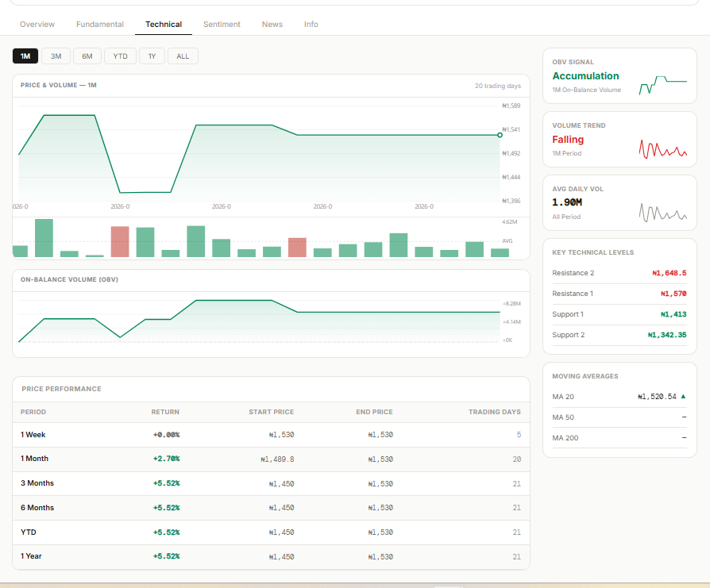Click the PERIOD column header
The image size is (710, 588).
coord(33,412)
